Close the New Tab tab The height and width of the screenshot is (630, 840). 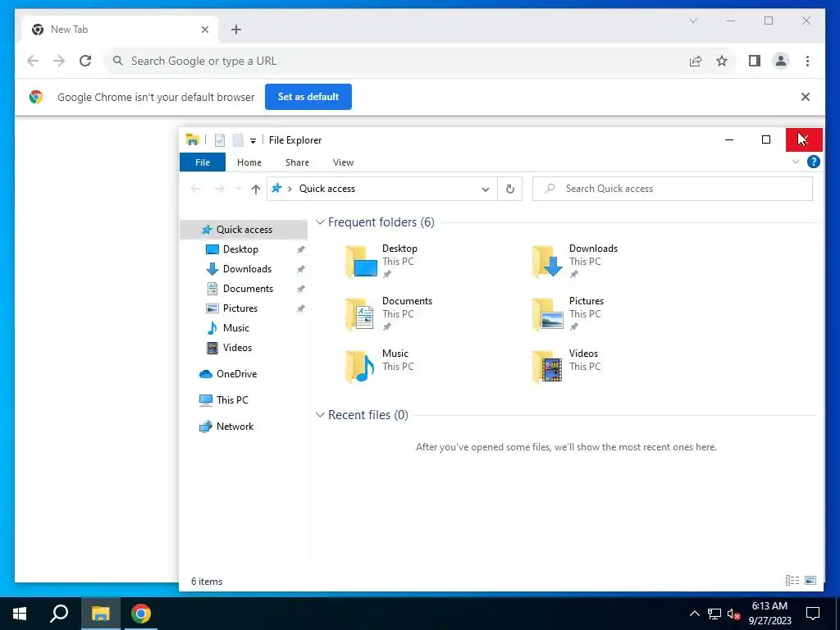[204, 30]
